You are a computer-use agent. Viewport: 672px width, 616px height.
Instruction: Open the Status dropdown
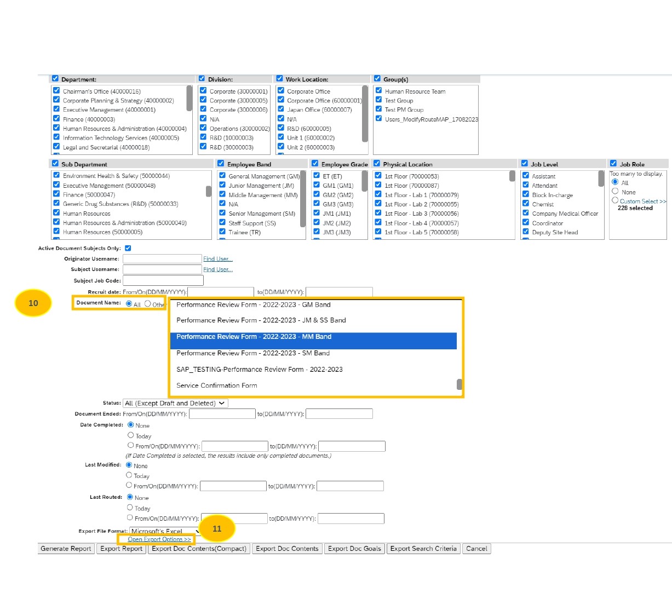(x=174, y=402)
